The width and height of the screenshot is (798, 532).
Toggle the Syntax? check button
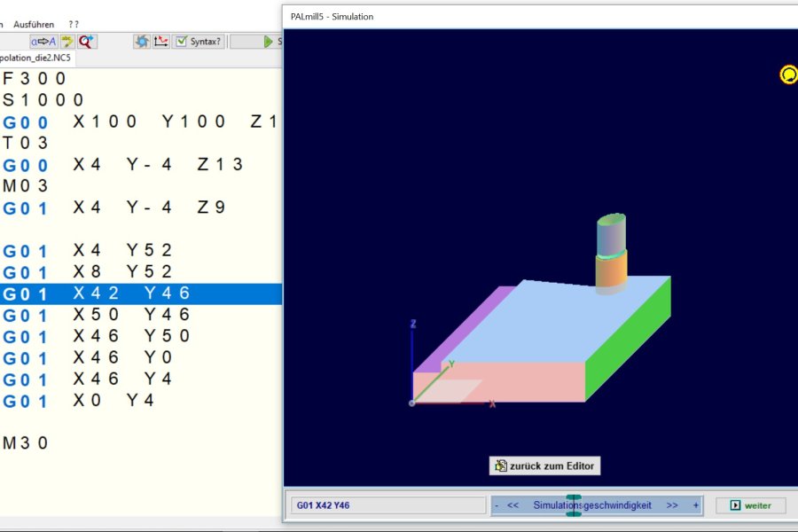pos(199,41)
